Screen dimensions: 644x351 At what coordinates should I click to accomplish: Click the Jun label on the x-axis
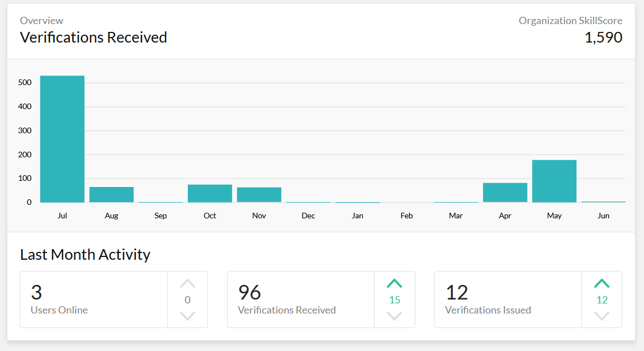click(603, 216)
